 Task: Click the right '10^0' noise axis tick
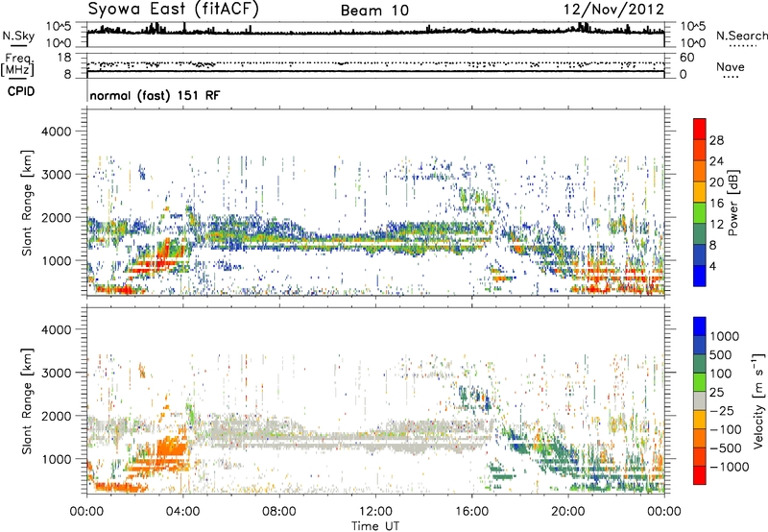[693, 43]
